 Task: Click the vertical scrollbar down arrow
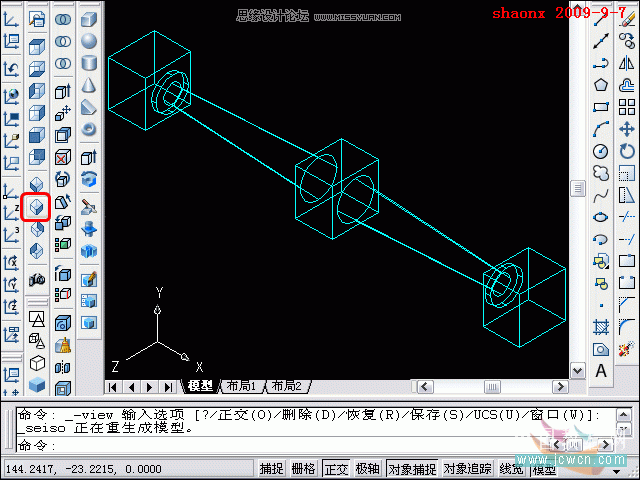coord(577,370)
